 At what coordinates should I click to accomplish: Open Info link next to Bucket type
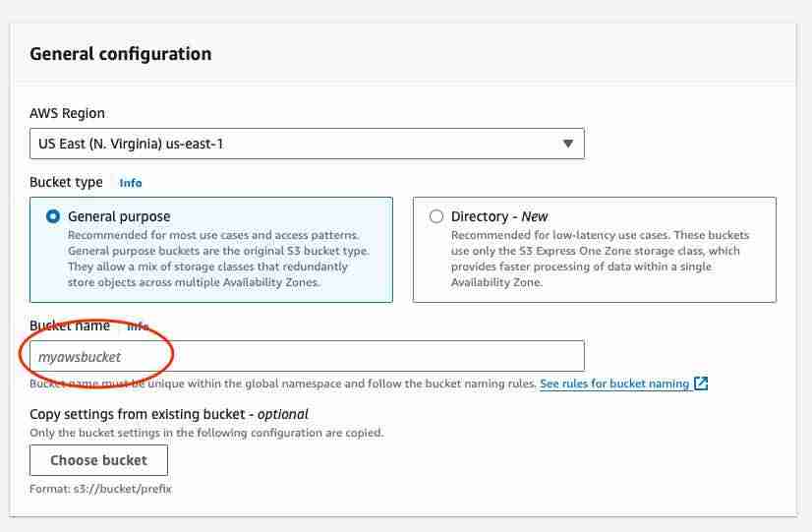click(131, 183)
